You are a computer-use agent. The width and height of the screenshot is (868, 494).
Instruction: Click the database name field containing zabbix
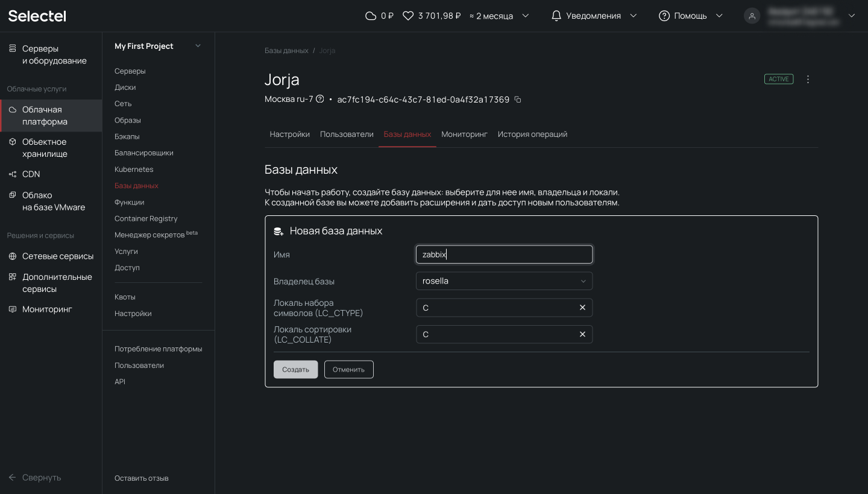[504, 254]
